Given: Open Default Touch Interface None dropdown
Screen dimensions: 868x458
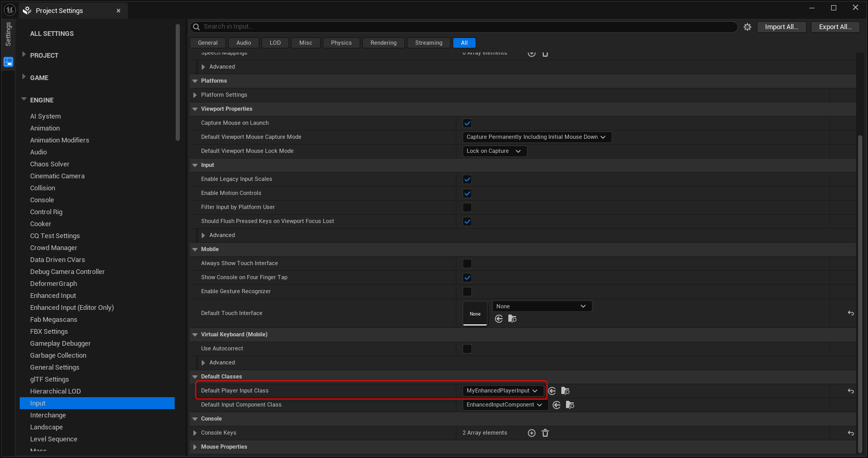Looking at the screenshot, I should [542, 307].
